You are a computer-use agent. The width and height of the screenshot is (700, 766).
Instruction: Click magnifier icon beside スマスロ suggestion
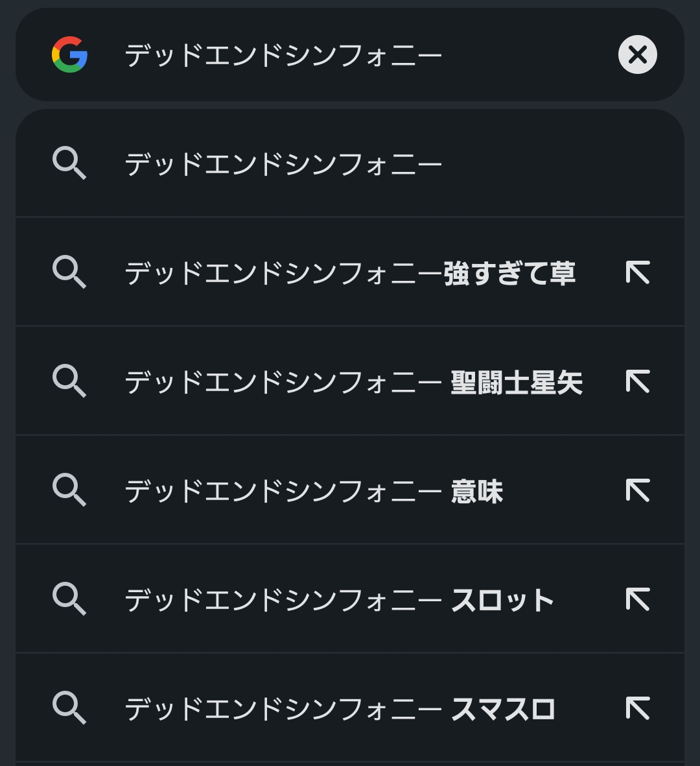coord(69,708)
